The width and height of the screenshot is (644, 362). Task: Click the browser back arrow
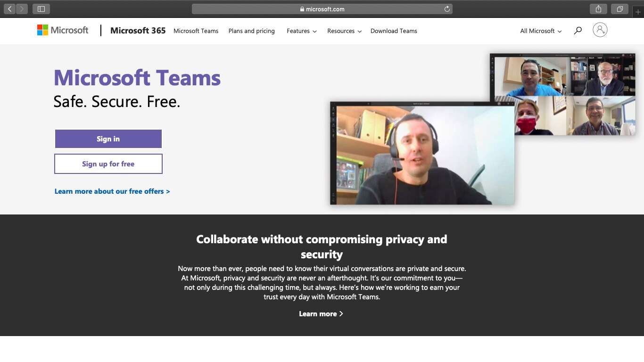pyautogui.click(x=9, y=8)
